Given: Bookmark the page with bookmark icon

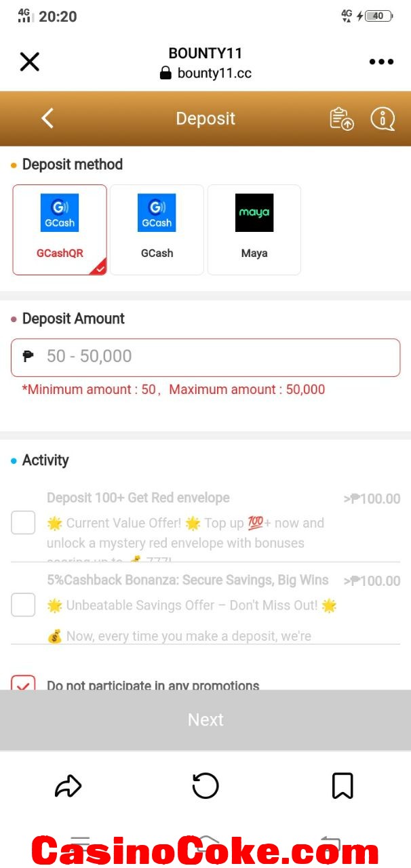Looking at the screenshot, I should point(342,786).
